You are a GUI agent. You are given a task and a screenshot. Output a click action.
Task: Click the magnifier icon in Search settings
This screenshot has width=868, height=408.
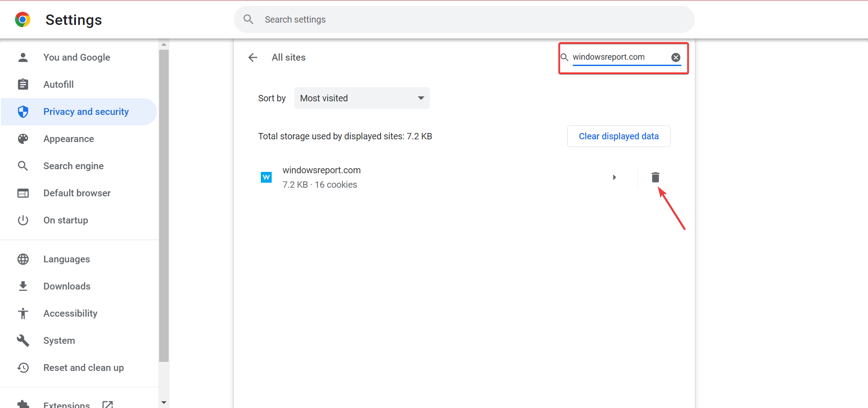tap(248, 19)
